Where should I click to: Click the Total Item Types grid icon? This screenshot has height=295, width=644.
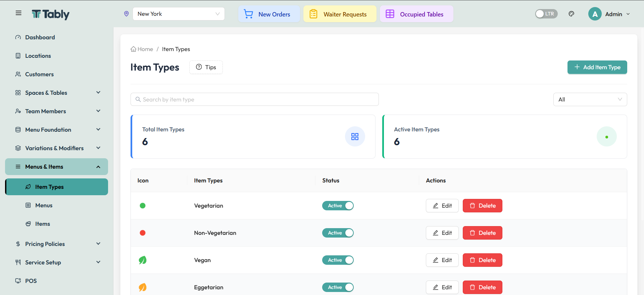[x=355, y=136]
